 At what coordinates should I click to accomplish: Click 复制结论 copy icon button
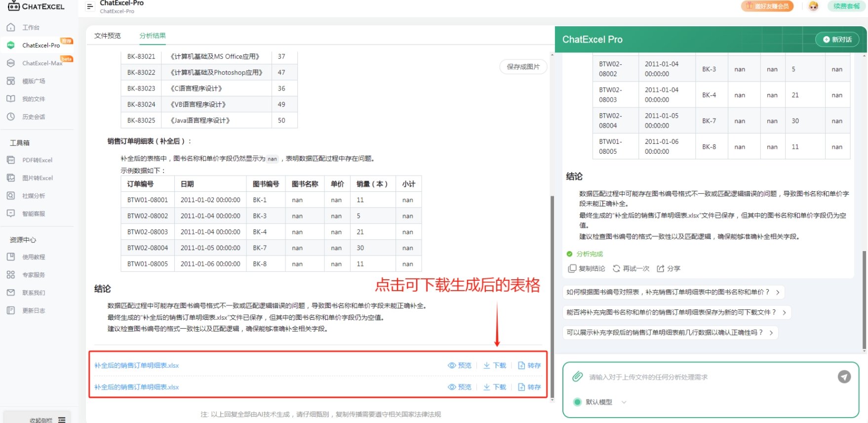[x=587, y=268]
